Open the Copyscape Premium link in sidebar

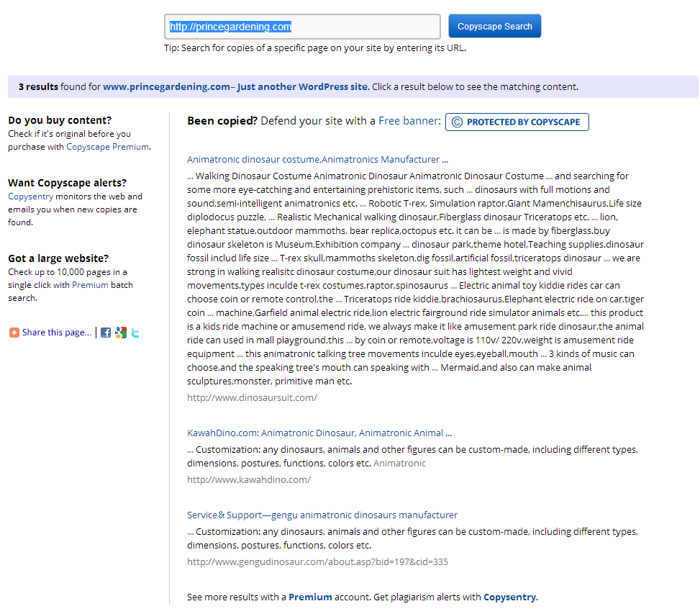[x=108, y=147]
